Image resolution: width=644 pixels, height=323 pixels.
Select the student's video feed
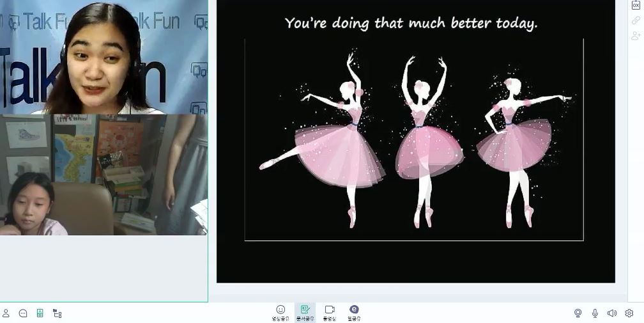click(x=103, y=175)
